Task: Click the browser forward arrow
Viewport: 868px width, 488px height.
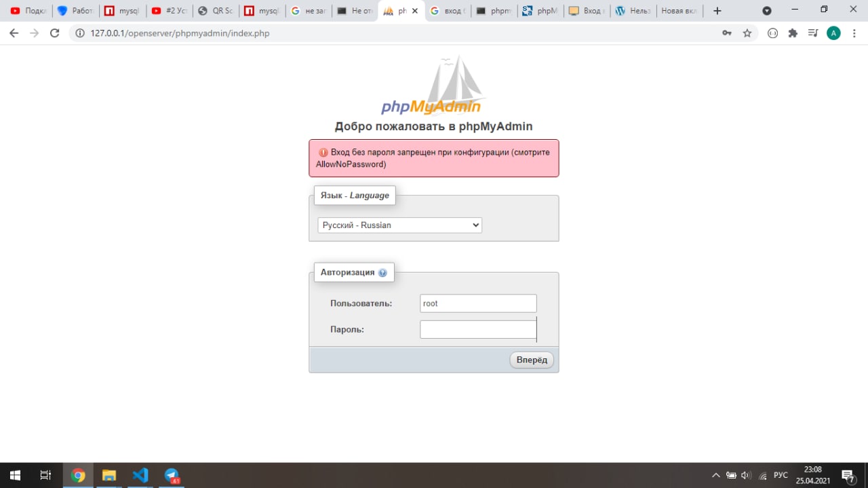Action: [x=34, y=33]
